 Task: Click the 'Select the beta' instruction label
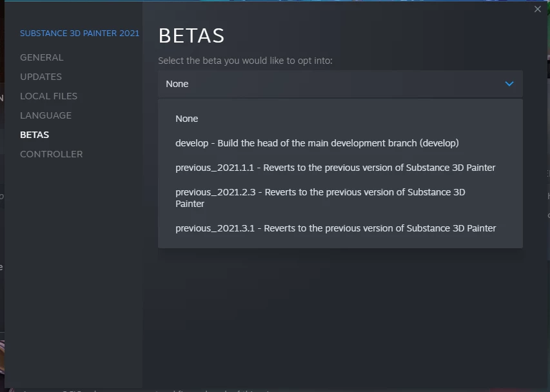pos(245,61)
